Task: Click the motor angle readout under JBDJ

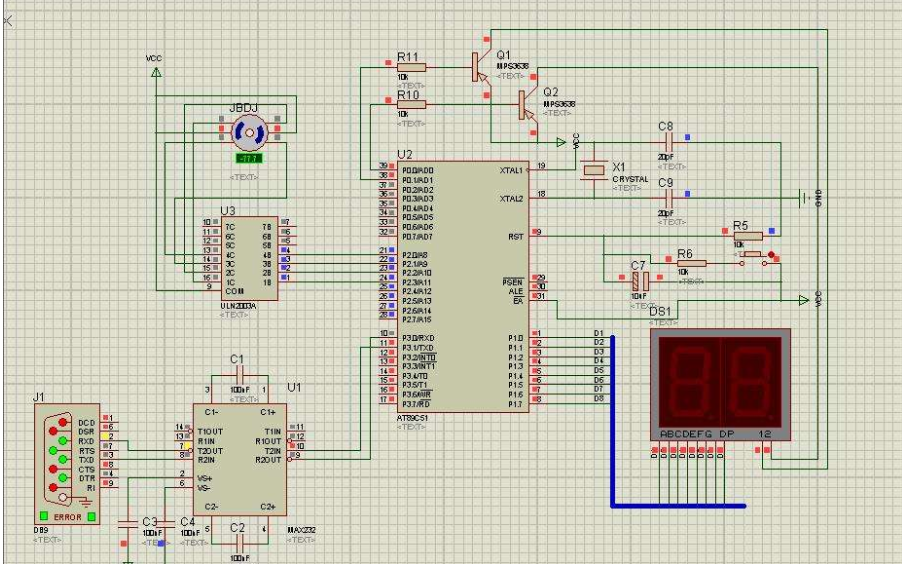Action: (x=247, y=159)
